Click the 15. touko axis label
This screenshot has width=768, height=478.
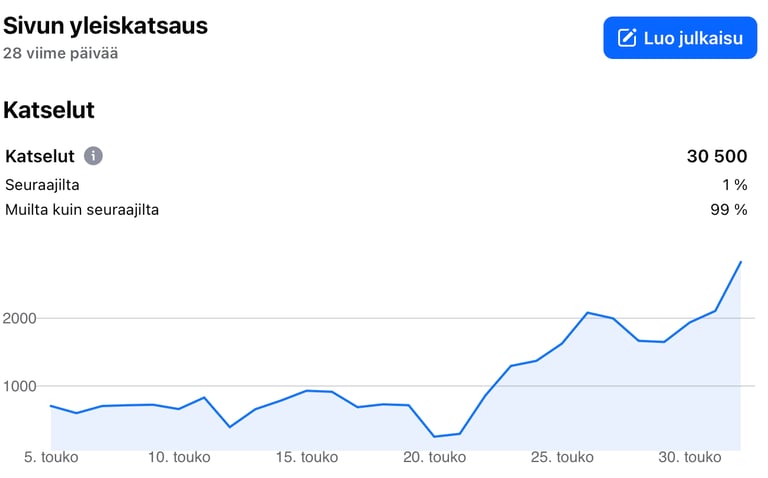coord(307,457)
